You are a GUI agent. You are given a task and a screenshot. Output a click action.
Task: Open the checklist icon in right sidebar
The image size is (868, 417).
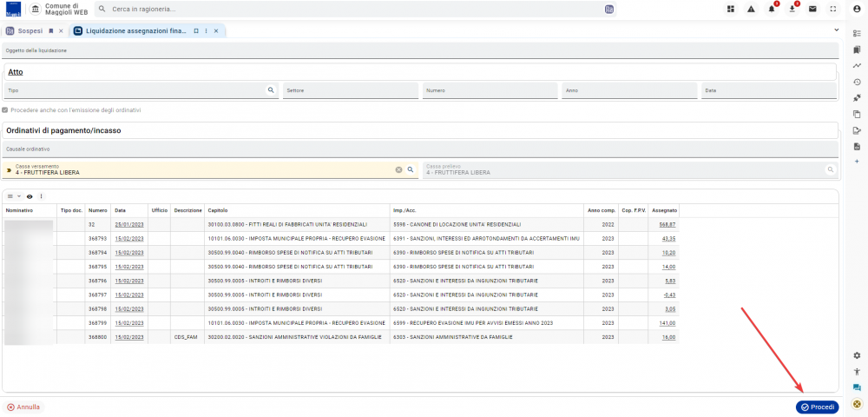coord(857,33)
